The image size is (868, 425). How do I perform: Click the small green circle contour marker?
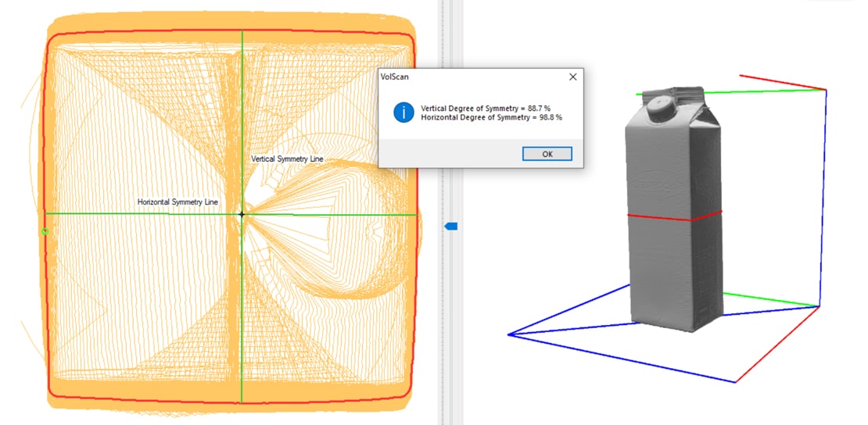(x=45, y=231)
